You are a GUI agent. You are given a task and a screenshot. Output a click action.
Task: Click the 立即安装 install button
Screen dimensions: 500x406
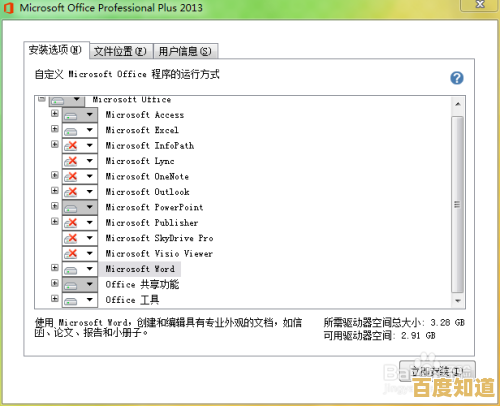[x=437, y=371]
